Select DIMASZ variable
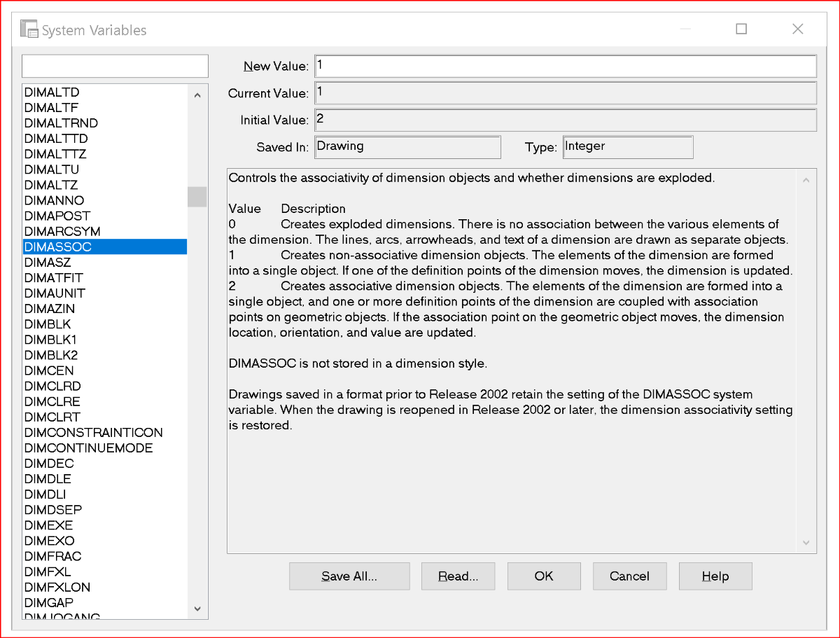This screenshot has width=840, height=638. click(104, 262)
